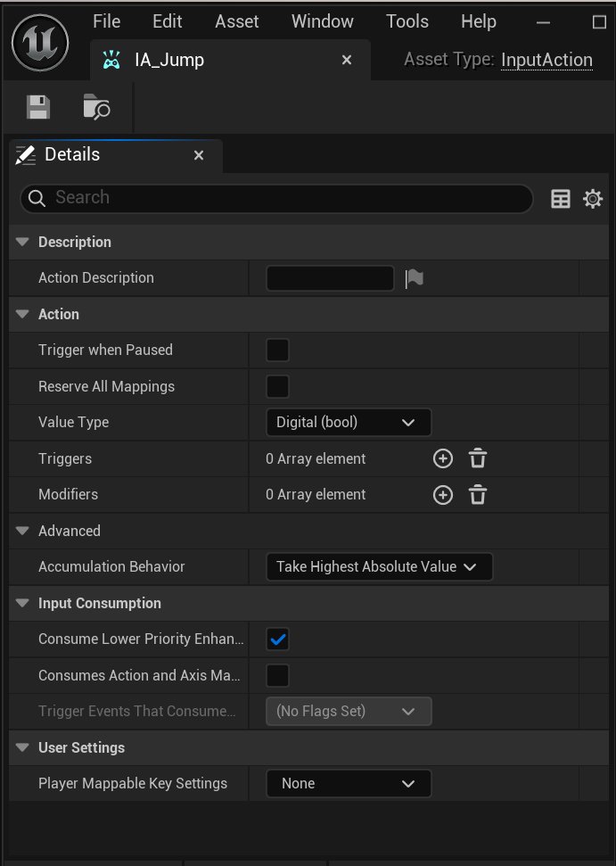
Task: Open the File menu
Action: 107,21
